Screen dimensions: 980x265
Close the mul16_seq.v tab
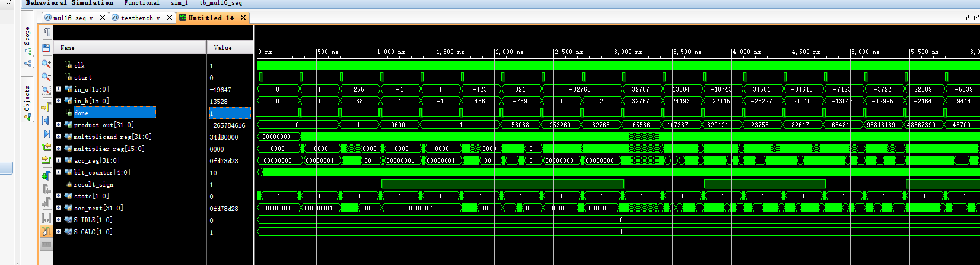coord(103,18)
